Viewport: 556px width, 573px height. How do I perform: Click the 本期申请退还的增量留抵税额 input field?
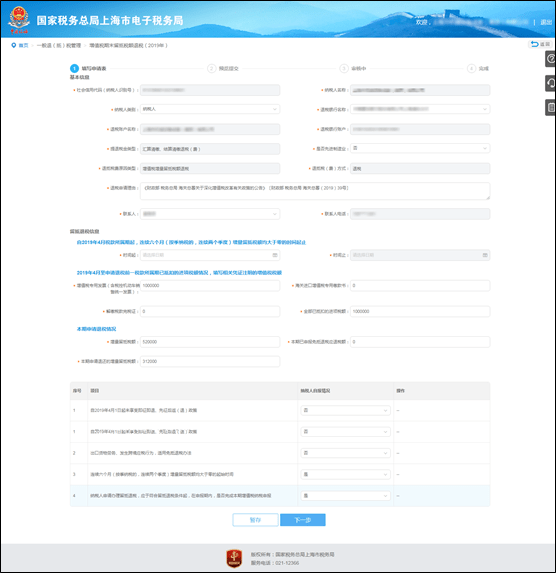(x=210, y=361)
